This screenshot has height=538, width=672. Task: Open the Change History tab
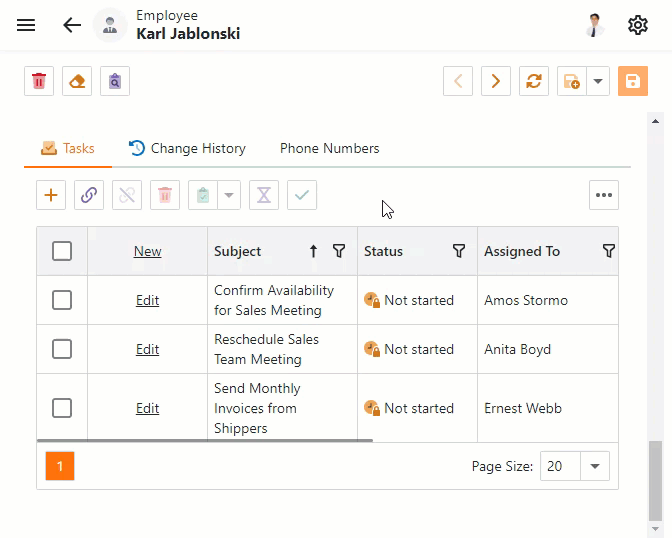point(187,148)
